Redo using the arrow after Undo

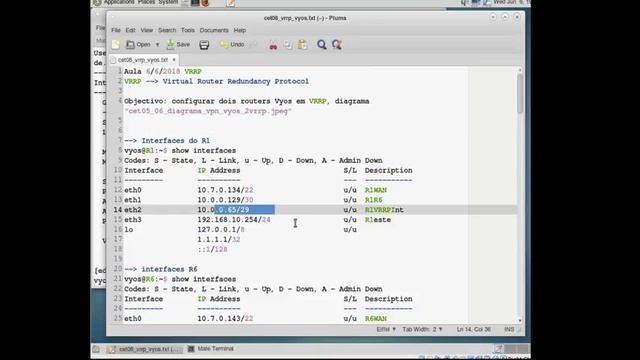[x=253, y=44]
